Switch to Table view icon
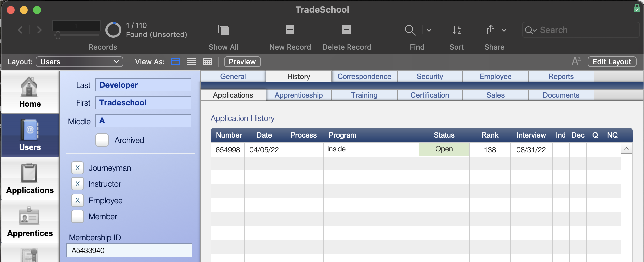This screenshot has width=644, height=262. coord(207,62)
